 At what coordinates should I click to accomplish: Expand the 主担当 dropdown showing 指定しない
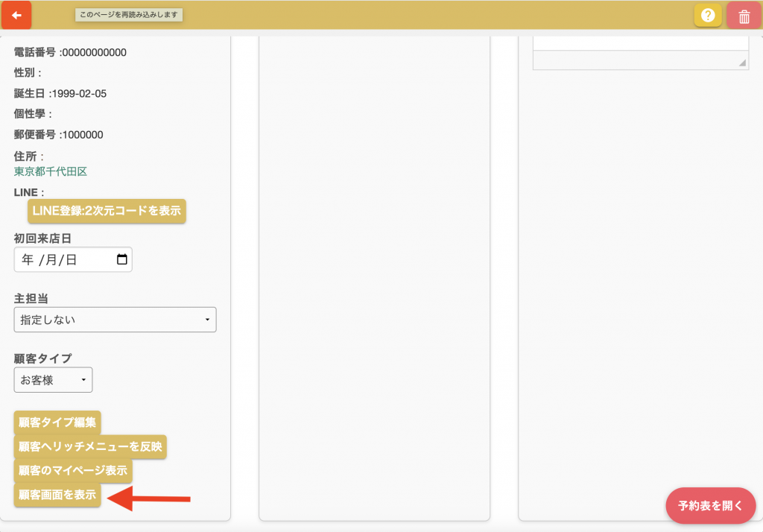(x=115, y=320)
